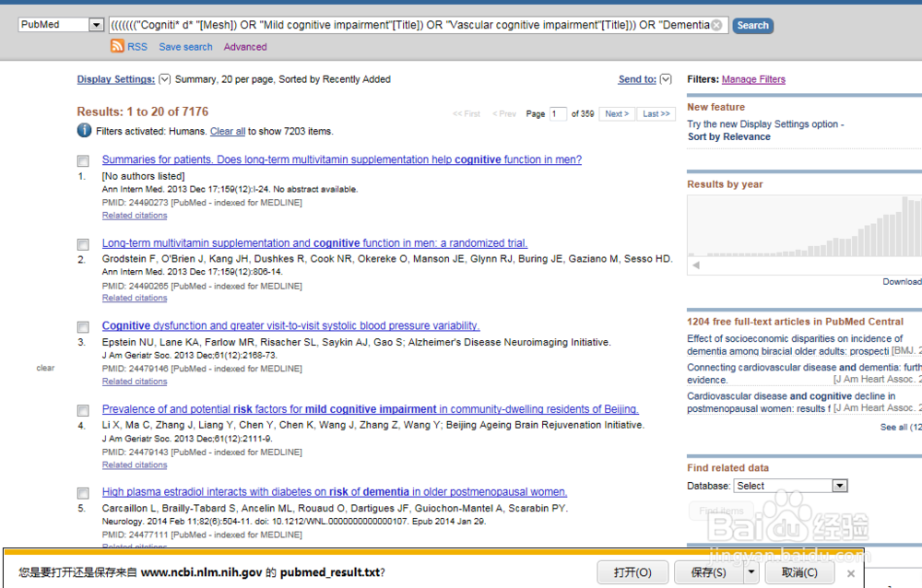Open article High plasma estradiol interacts with diabetes
922x588 pixels.
(335, 491)
